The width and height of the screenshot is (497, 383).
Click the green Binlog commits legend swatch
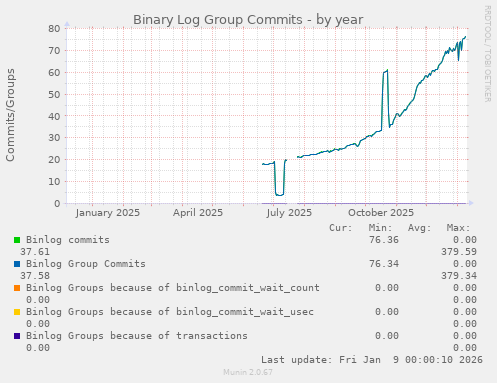pos(17,240)
